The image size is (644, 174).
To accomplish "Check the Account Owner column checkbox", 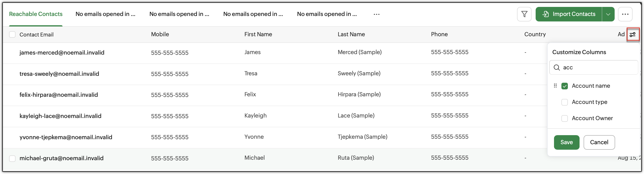I will [565, 118].
